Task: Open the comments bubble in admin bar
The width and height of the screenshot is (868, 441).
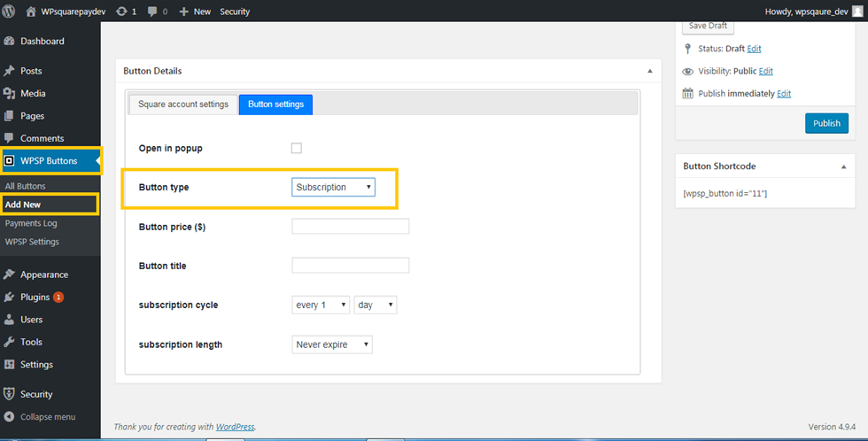Action: tap(152, 11)
